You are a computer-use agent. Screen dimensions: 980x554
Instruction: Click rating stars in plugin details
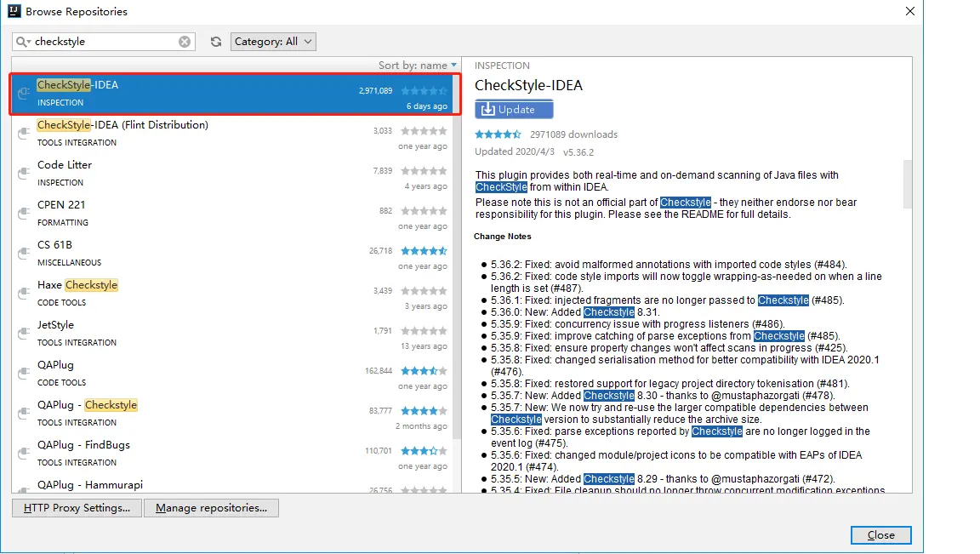(498, 134)
